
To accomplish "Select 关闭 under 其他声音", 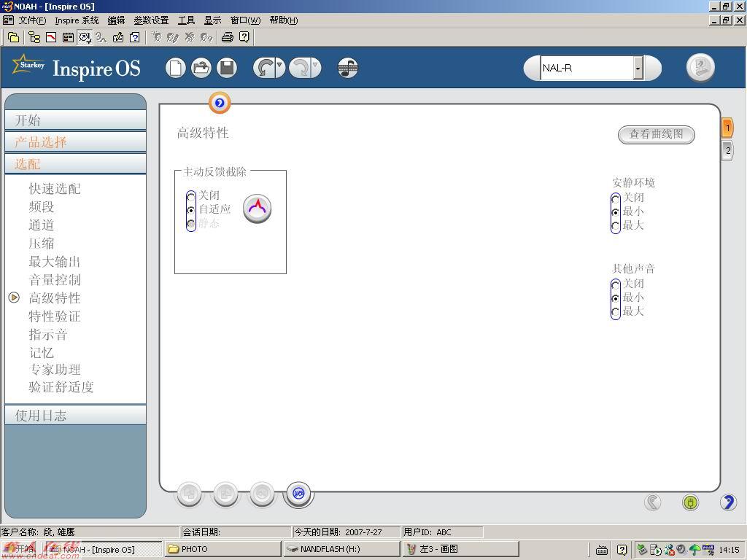I will coord(616,285).
